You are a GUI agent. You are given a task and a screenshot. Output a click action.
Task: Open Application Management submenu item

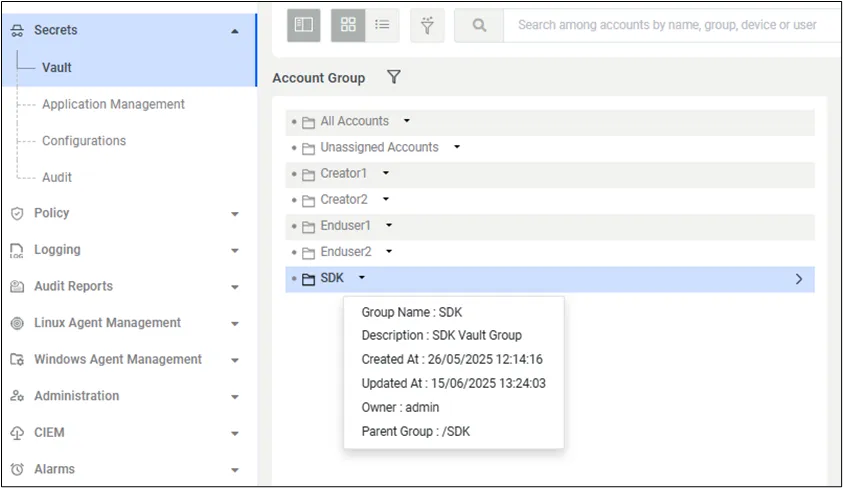113,104
